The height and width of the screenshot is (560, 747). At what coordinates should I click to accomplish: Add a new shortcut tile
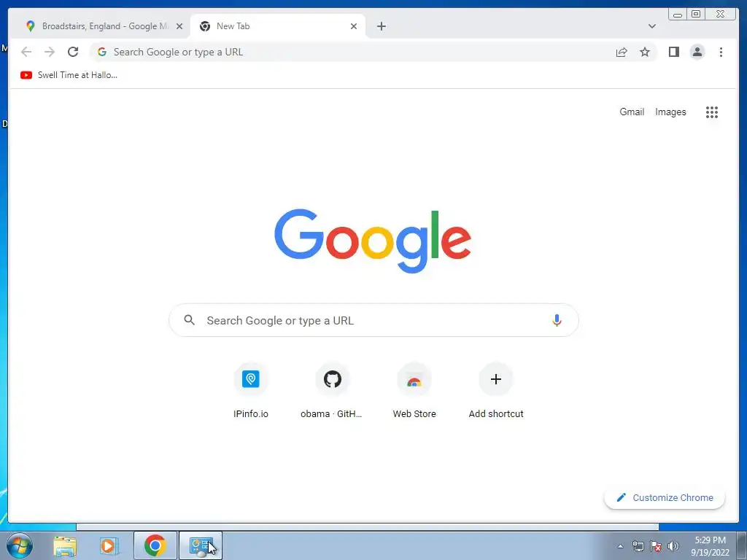[496, 391]
